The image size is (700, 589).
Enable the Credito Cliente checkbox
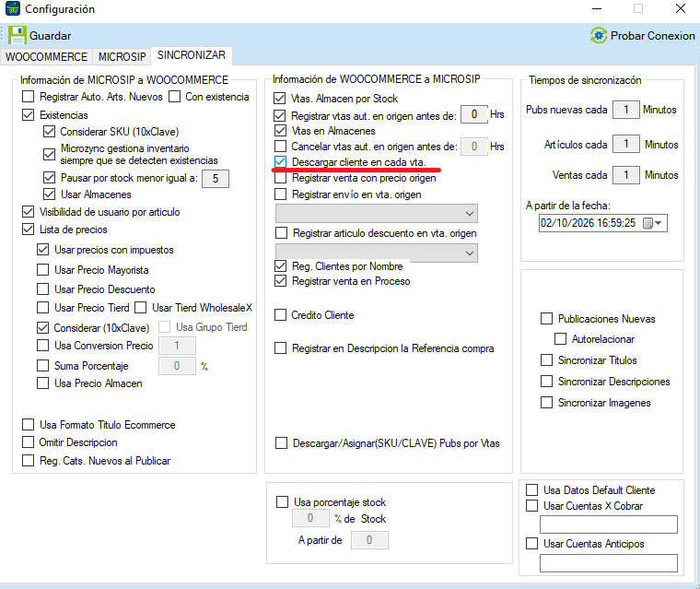click(280, 315)
